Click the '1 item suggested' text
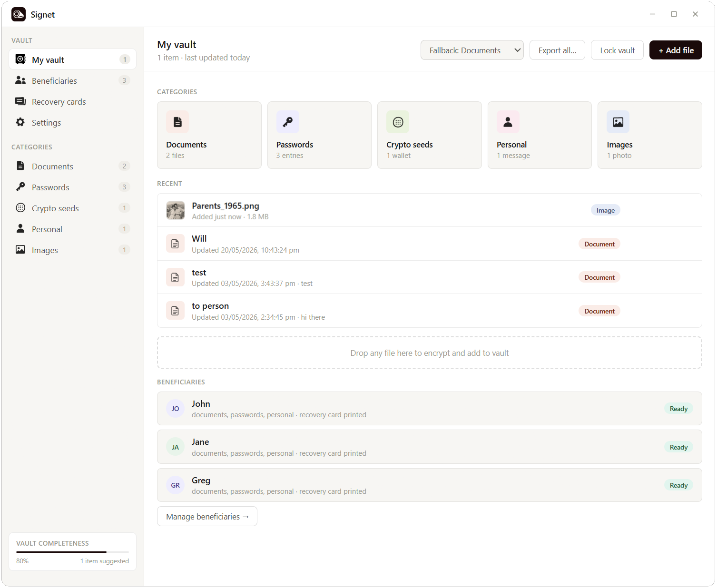Viewport: 717px width, 588px height. tap(105, 561)
